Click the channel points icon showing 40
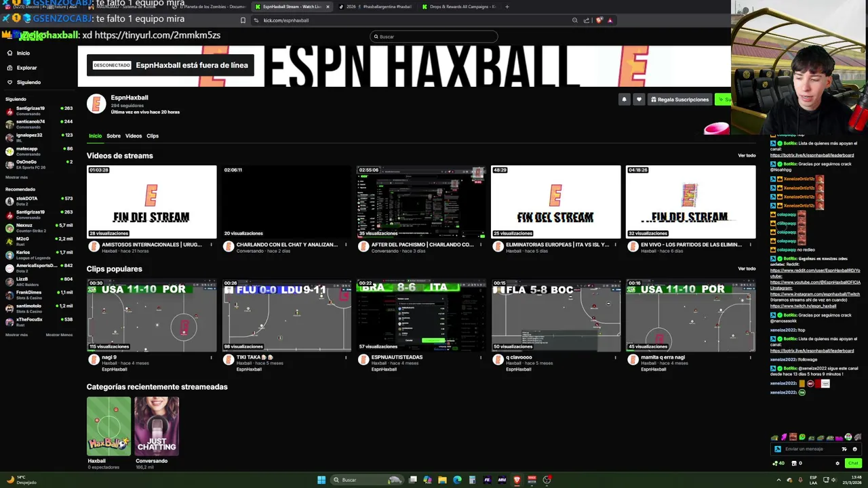This screenshot has width=868, height=488. [778, 464]
